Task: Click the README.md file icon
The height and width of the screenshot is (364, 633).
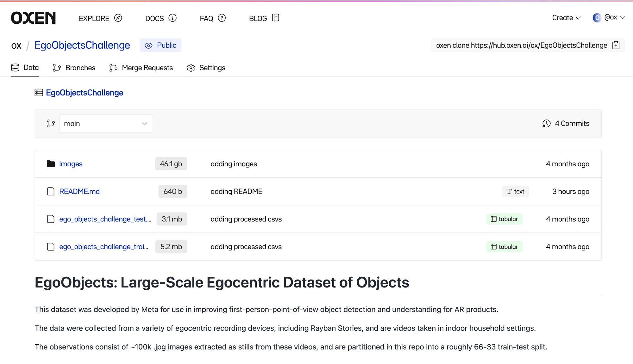Action: click(51, 192)
